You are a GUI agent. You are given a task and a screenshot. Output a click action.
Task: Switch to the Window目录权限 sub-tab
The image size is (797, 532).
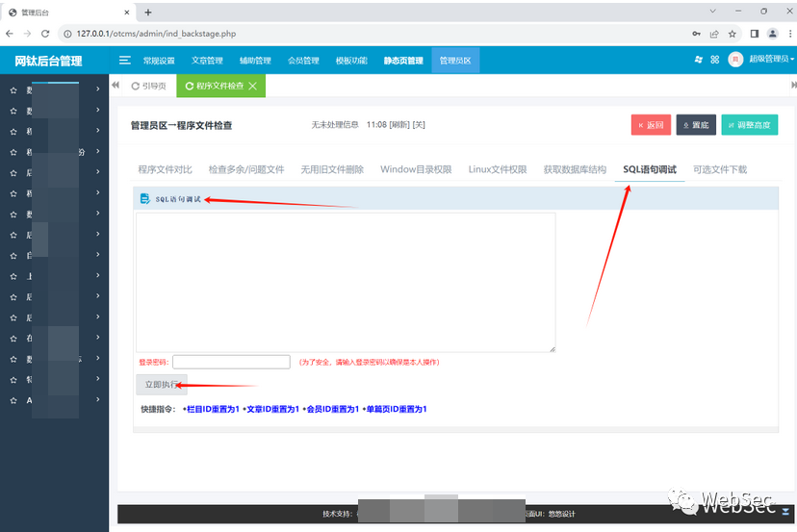click(x=416, y=169)
